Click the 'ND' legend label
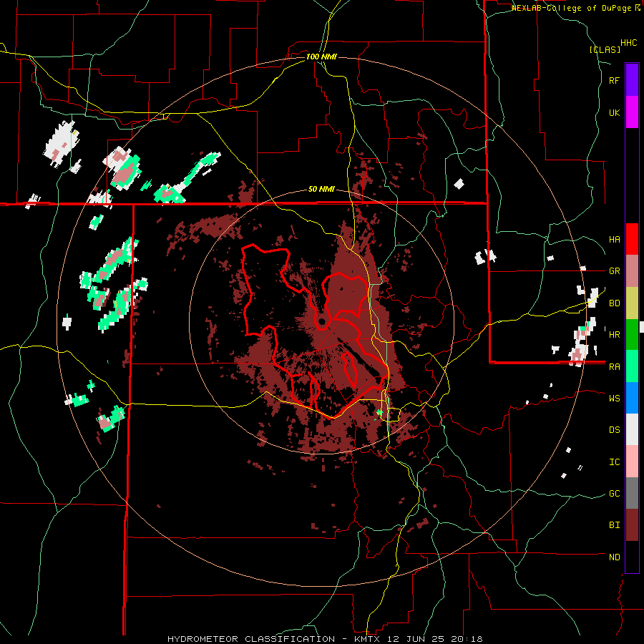This screenshot has height=644, width=644. point(614,557)
